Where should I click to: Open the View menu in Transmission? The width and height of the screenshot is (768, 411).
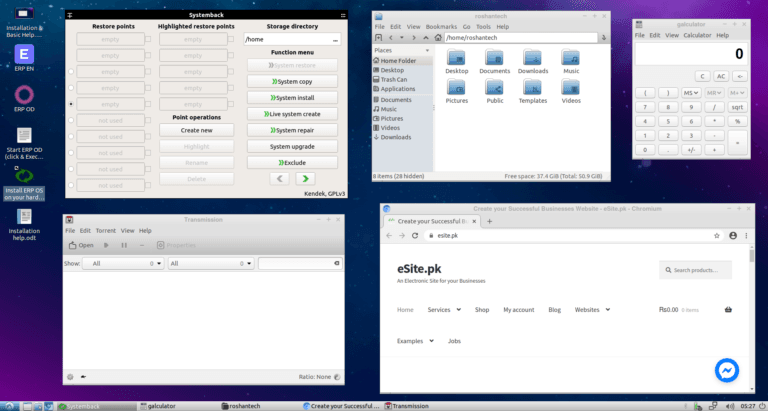click(127, 230)
